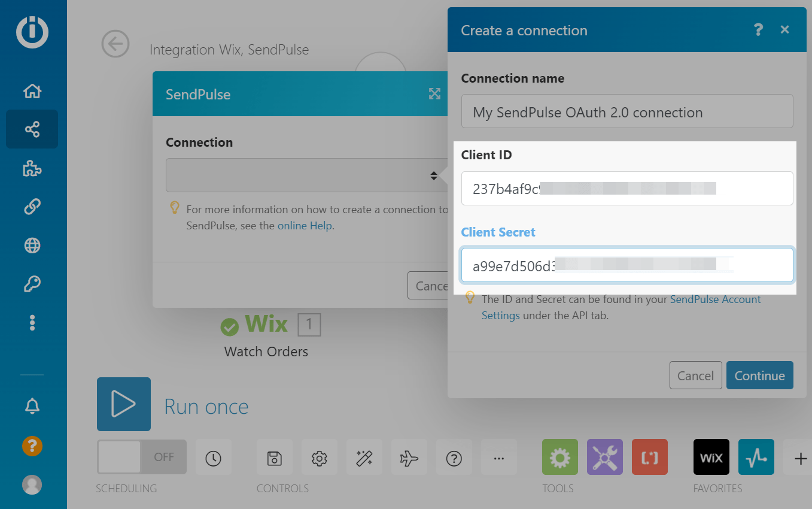Click the explain flow airplane icon
The image size is (812, 509).
click(409, 458)
